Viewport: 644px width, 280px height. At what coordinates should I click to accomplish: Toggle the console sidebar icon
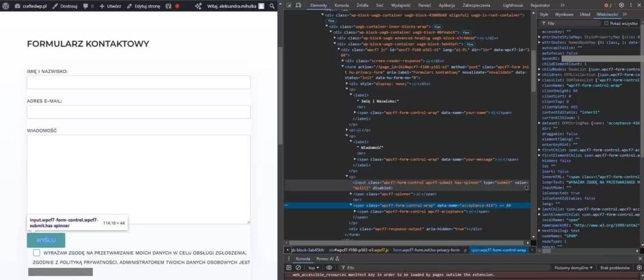click(x=289, y=267)
